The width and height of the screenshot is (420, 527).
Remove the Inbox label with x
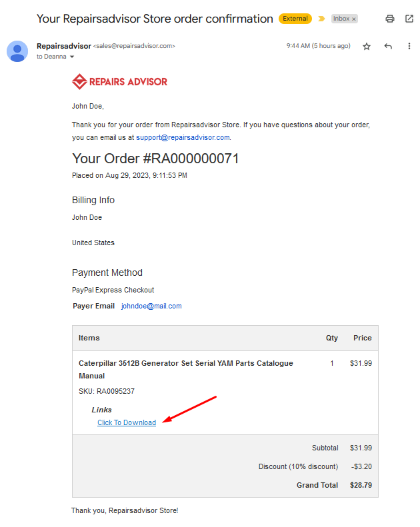point(354,19)
